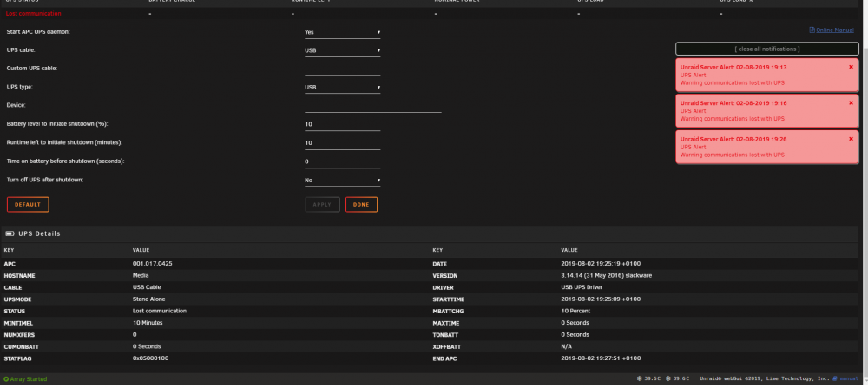Viewport: 868px width, 388px height.
Task: Open the manual link in the footer
Action: point(849,378)
